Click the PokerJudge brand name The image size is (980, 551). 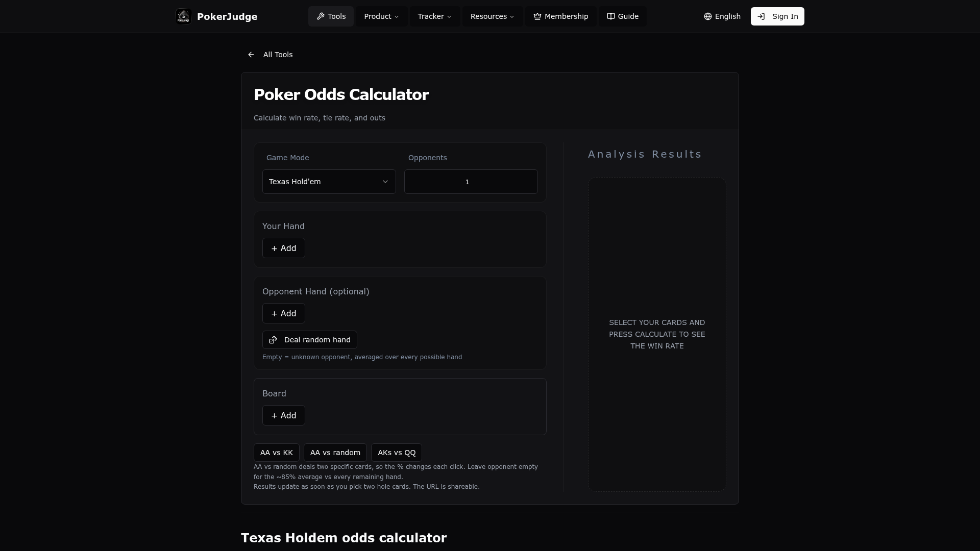coord(227,17)
